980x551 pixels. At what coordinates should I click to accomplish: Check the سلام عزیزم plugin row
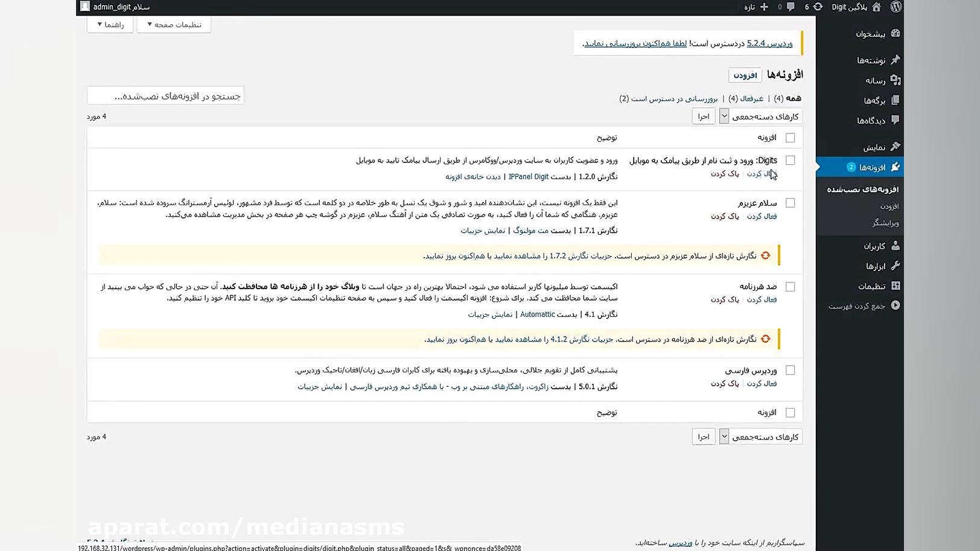(x=791, y=203)
